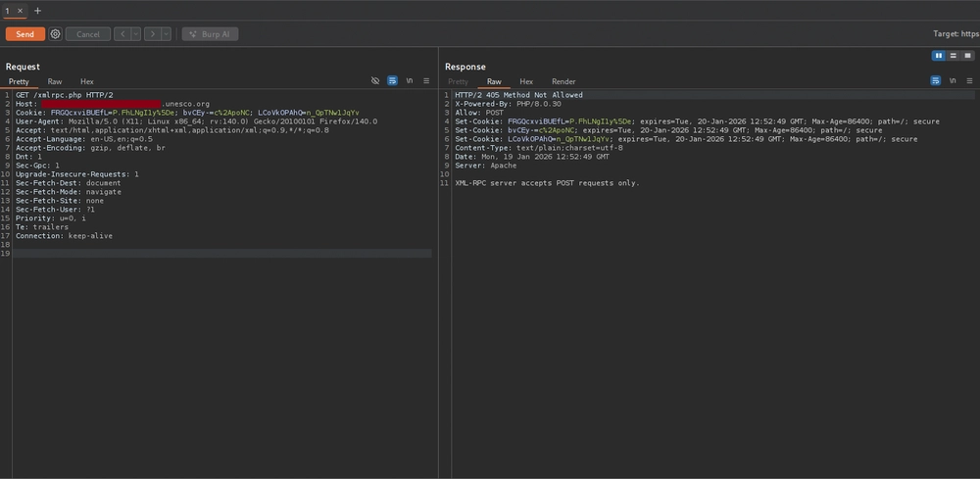Switch Response view to Render tab
This screenshot has width=980, height=479.
[563, 82]
